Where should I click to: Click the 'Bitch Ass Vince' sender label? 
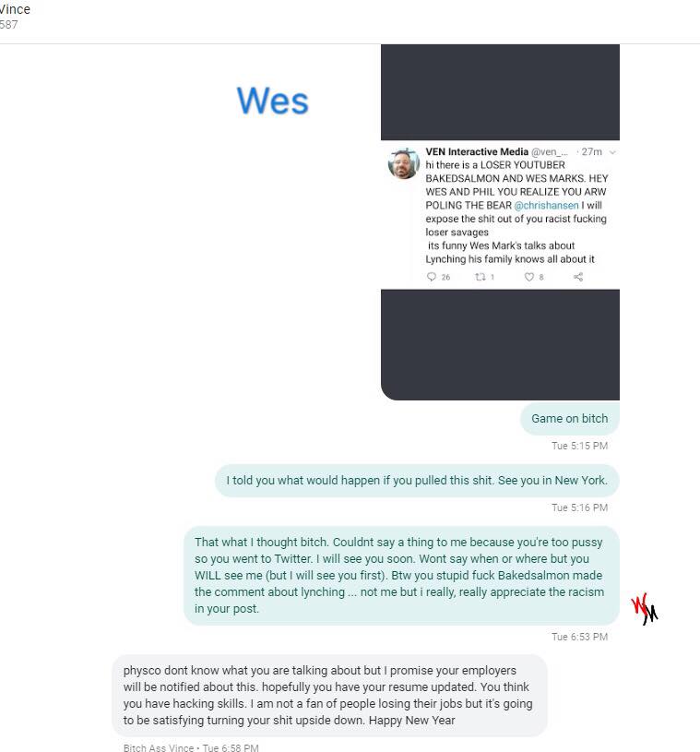[x=159, y=747]
